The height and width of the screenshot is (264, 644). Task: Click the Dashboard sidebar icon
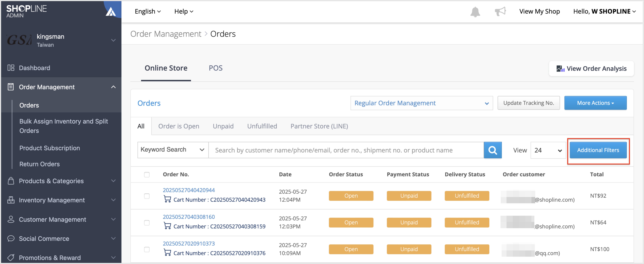pos(11,68)
